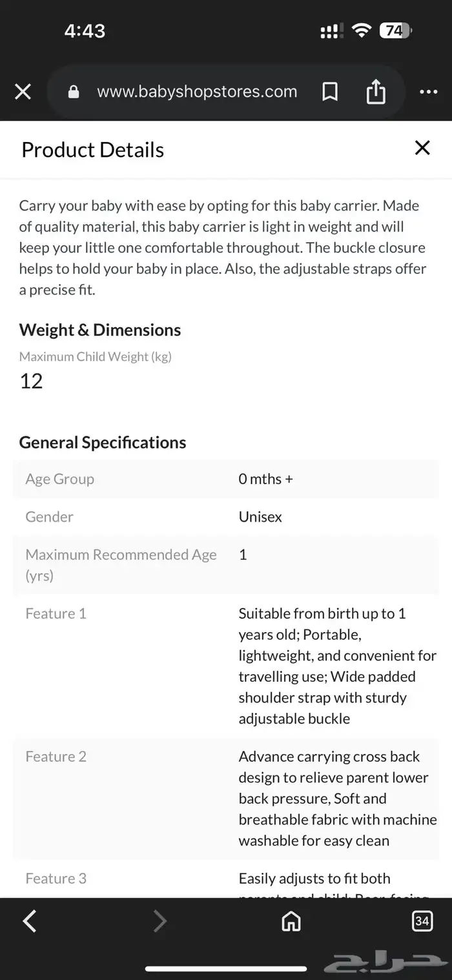Screen dimensions: 452x980
Task: Tap the padlock security icon
Action: [74, 92]
